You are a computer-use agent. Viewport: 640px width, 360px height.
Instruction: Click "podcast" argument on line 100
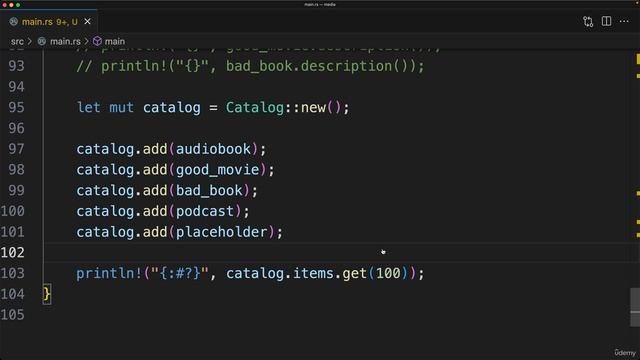pyautogui.click(x=205, y=211)
